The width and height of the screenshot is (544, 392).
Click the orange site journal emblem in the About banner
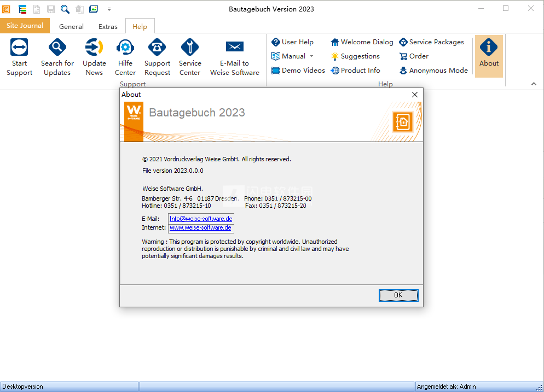pyautogui.click(x=402, y=122)
